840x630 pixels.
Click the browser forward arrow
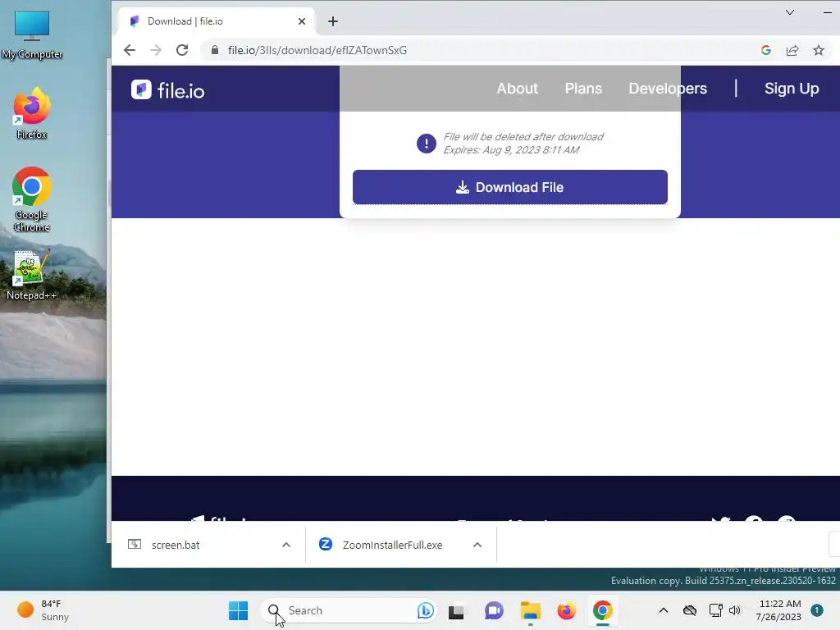156,50
